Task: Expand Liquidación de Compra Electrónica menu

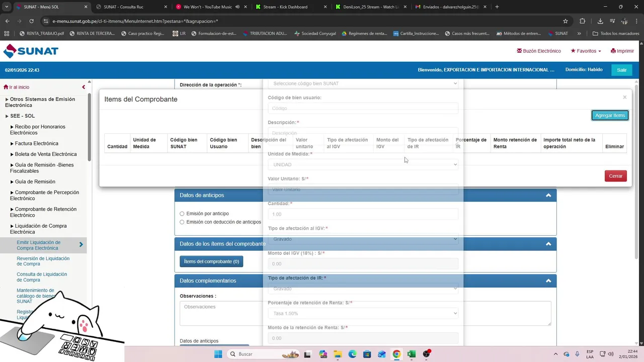Action: (x=38, y=229)
